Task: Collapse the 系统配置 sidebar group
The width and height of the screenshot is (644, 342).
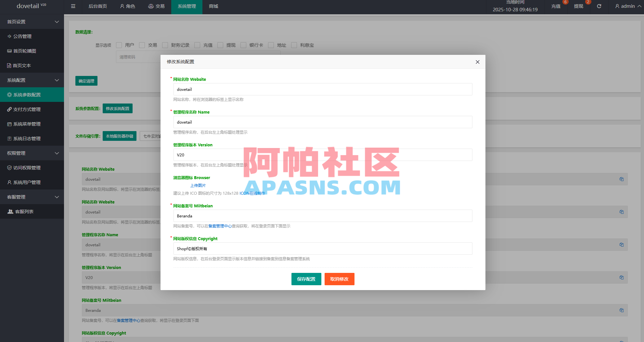Action: [x=32, y=80]
